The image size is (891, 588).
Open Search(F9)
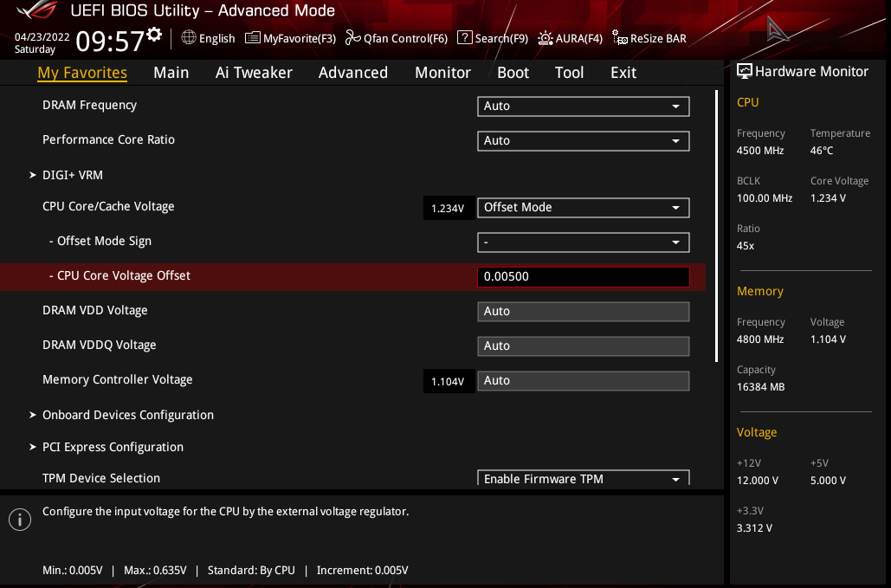(501, 38)
